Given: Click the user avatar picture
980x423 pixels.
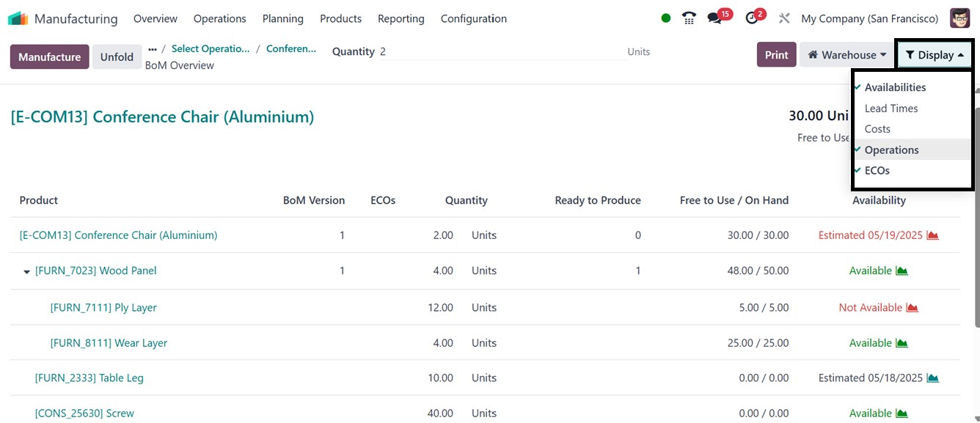Looking at the screenshot, I should pyautogui.click(x=959, y=18).
